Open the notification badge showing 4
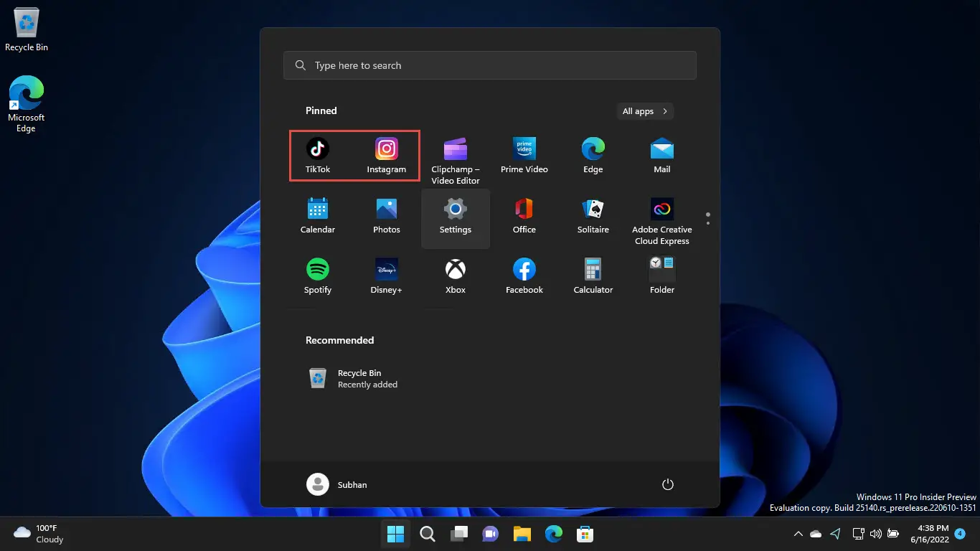 coord(960,534)
